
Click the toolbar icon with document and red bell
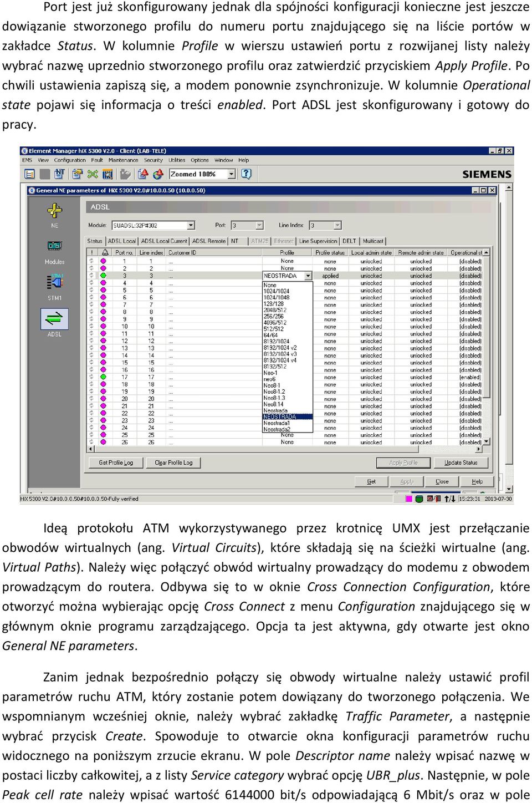(x=143, y=174)
